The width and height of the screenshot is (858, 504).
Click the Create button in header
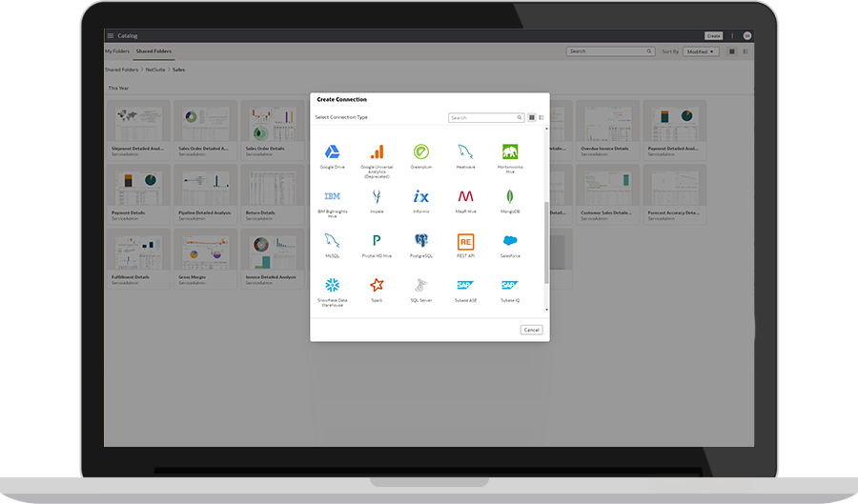pyautogui.click(x=713, y=35)
